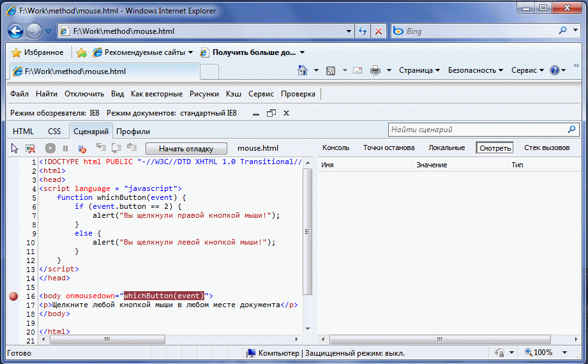This screenshot has width=588, height=364.
Task: Open the Кэш menu
Action: 233,94
